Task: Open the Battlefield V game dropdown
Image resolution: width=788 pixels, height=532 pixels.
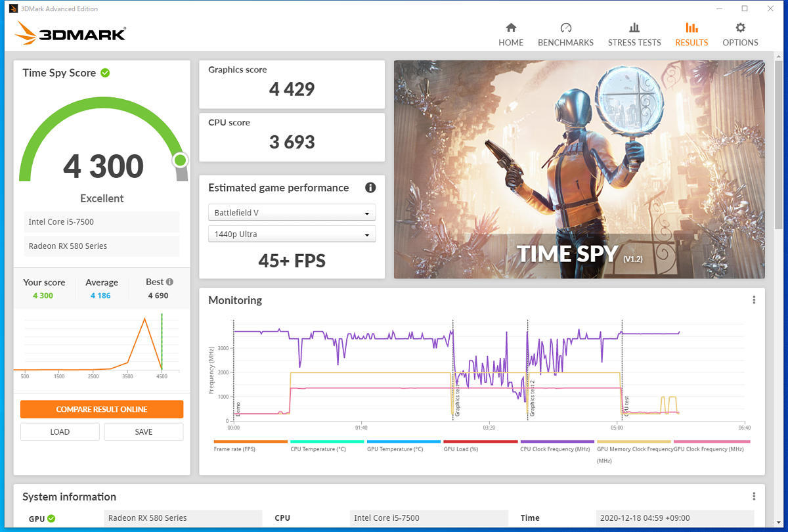Action: (x=292, y=213)
